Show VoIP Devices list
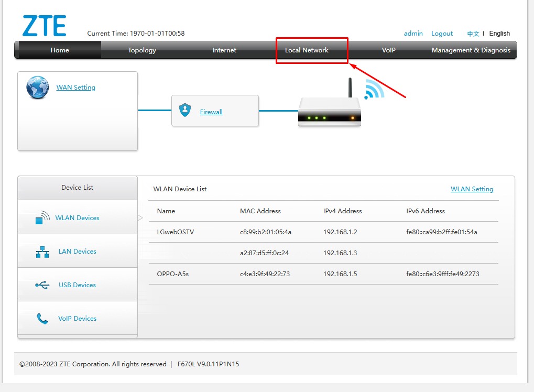This screenshot has height=392, width=534. tap(78, 319)
